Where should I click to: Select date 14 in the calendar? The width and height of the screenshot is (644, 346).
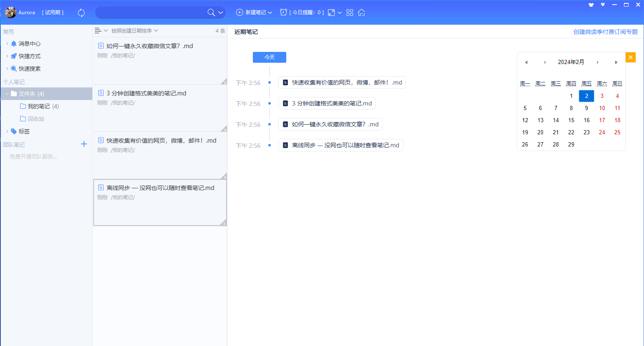pos(556,120)
